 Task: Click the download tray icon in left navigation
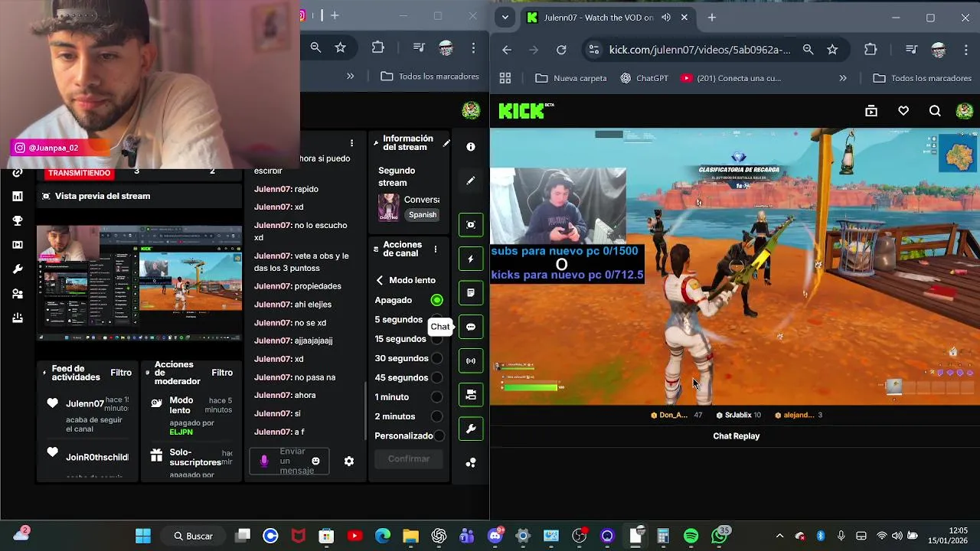pos(18,318)
